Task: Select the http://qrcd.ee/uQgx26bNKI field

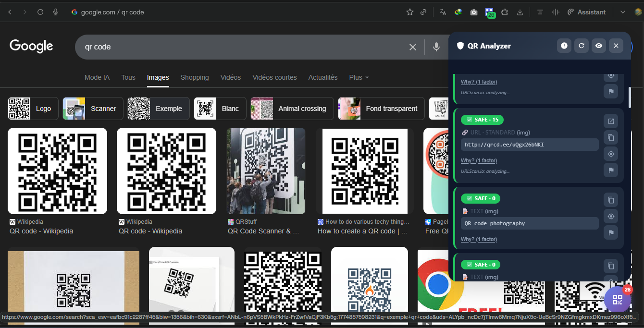Action: pyautogui.click(x=530, y=145)
